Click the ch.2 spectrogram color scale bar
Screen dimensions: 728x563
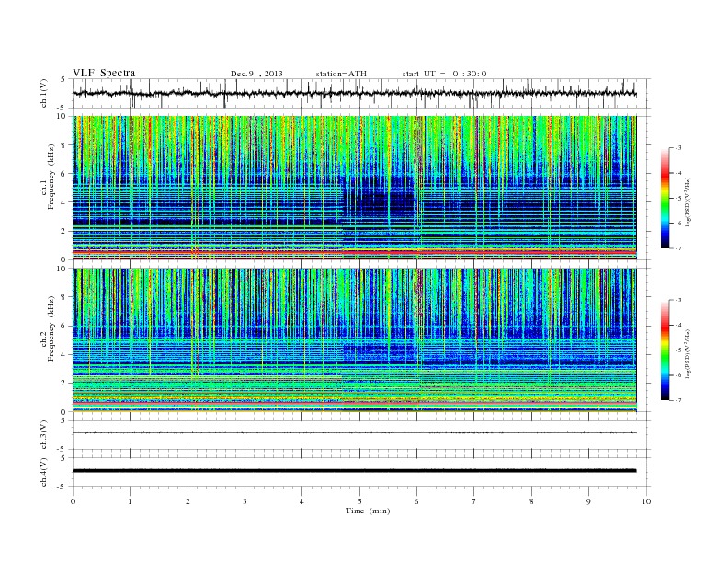(665, 350)
